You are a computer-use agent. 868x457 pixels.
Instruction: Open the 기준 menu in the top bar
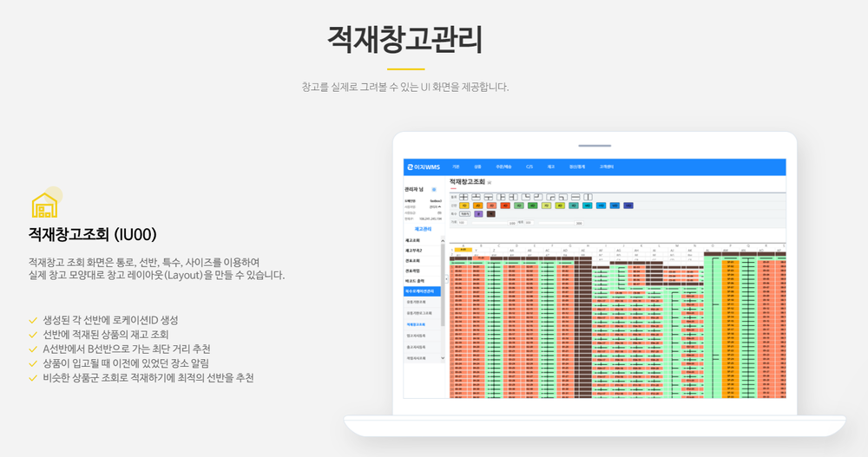[x=456, y=166]
